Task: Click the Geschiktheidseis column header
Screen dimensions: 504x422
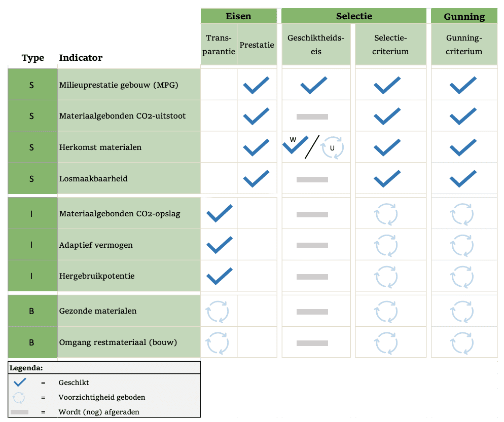Action: point(316,45)
